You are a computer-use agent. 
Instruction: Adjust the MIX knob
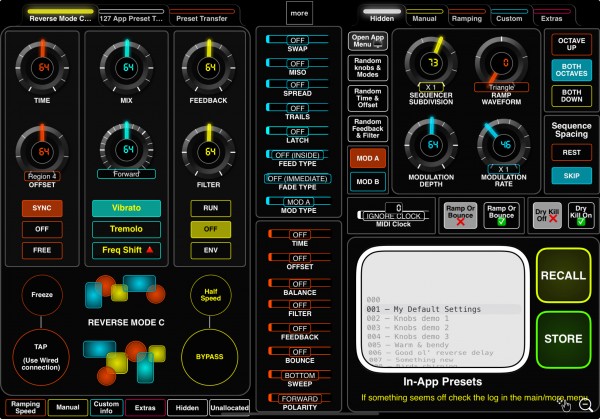coord(127,68)
